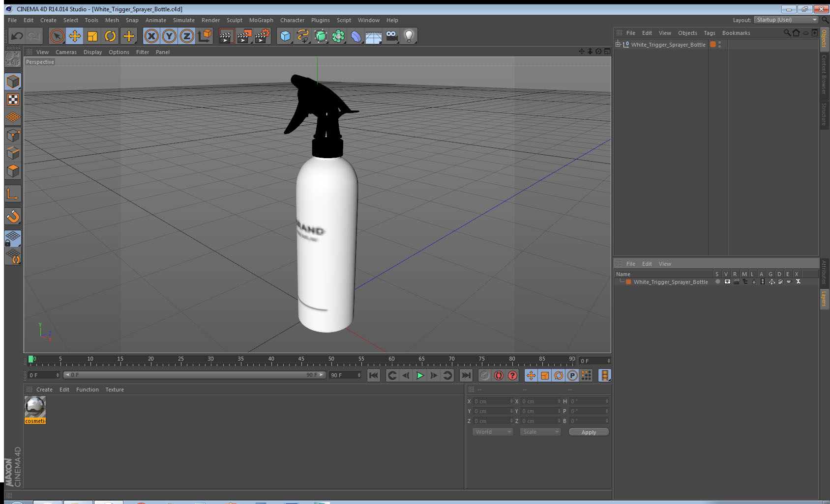The image size is (830, 504).
Task: Open the Simulate menu
Action: (184, 20)
